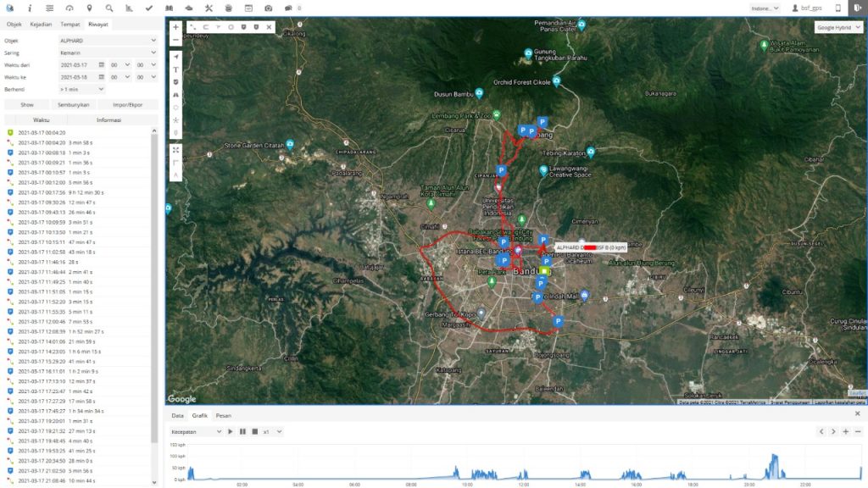Open the camera image gallery icon
868x488 pixels.
[269, 8]
